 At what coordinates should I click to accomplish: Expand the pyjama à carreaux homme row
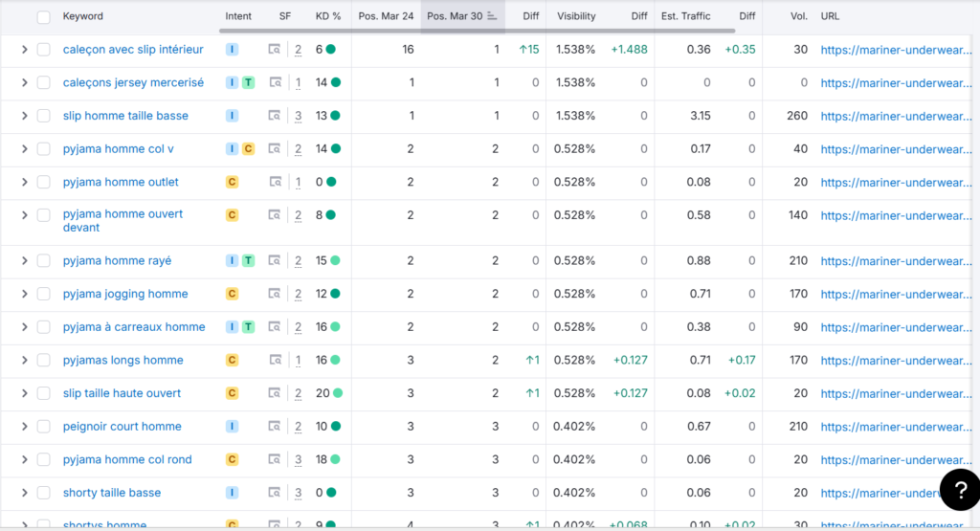pos(24,326)
